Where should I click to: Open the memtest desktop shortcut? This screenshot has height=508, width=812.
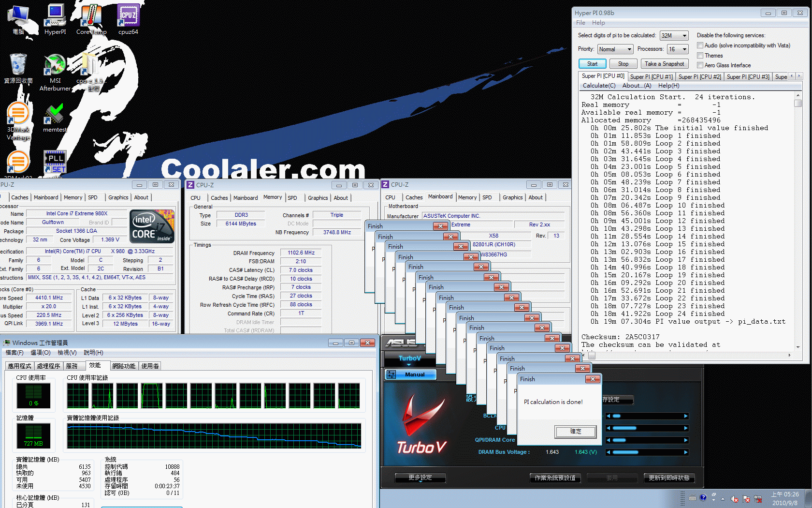(x=55, y=118)
